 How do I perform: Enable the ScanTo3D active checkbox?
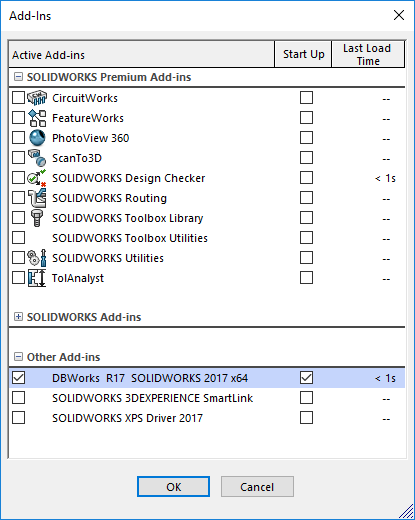[x=18, y=158]
